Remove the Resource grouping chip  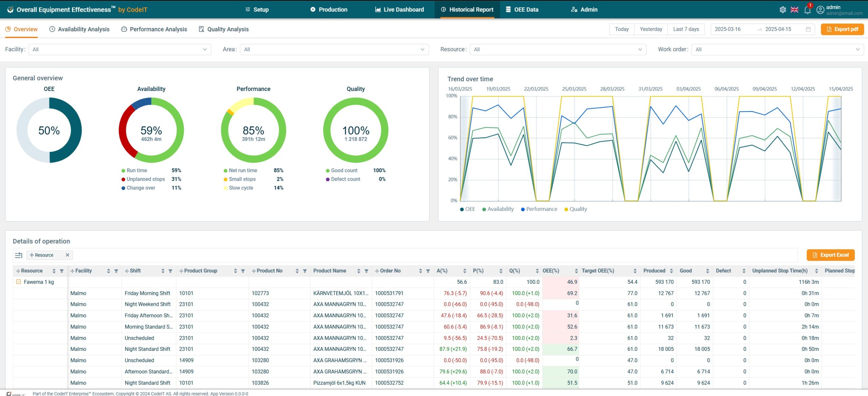coord(67,255)
